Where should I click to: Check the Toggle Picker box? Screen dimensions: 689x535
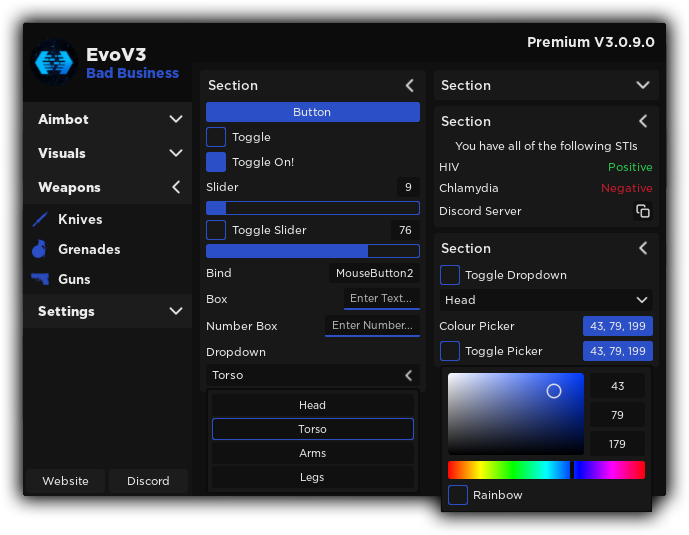[450, 351]
